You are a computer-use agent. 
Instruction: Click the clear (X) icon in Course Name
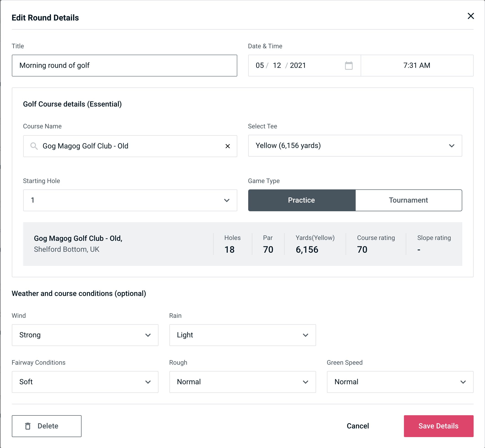228,146
